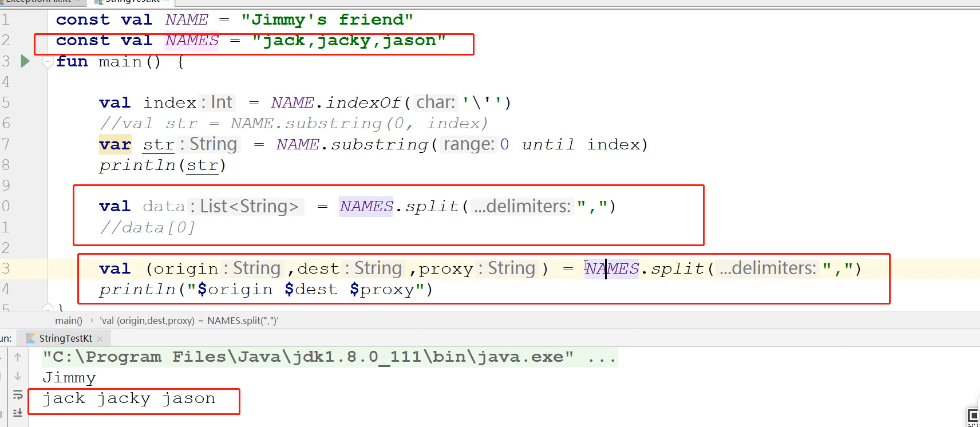Click the 'range:' parameter hint
Viewport: 980px width, 427px height.
[x=469, y=144]
